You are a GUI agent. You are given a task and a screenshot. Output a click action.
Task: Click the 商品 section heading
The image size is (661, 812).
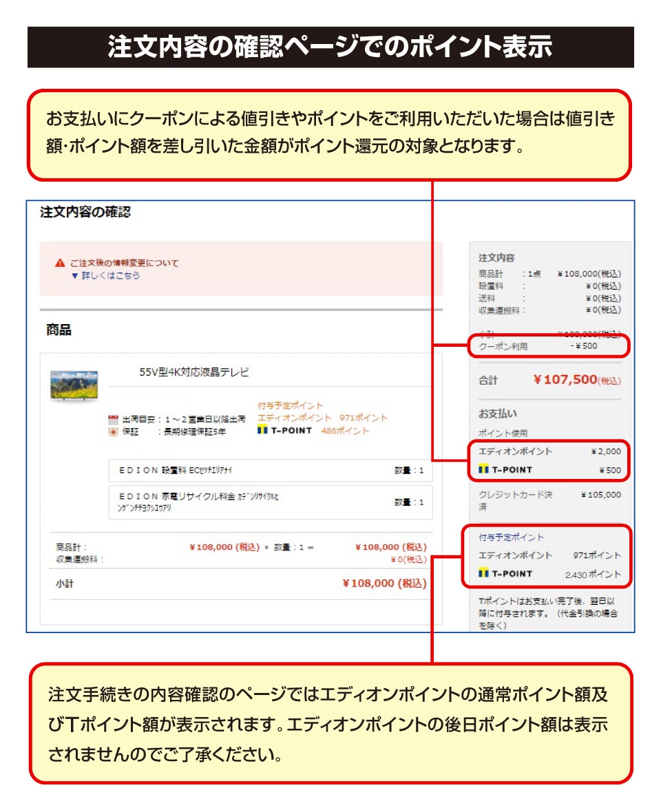[59, 330]
